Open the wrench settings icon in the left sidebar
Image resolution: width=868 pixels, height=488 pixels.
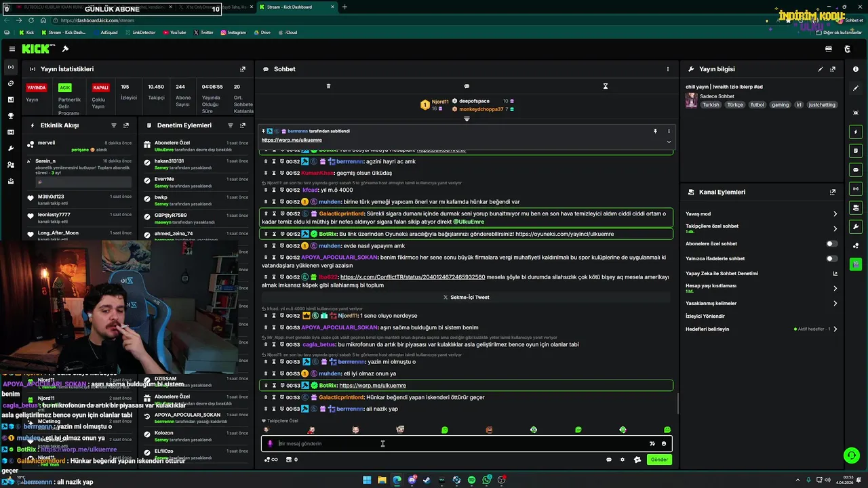tap(10, 148)
